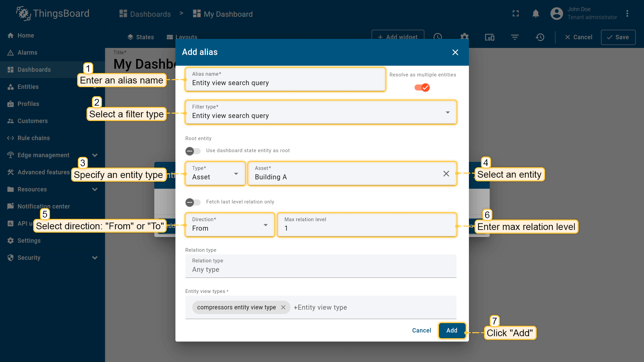Open entity aliases icon in toolbar

[x=489, y=37]
